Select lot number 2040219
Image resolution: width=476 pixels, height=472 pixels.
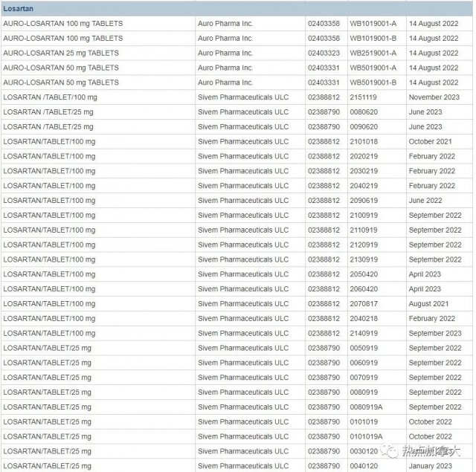[x=364, y=186]
